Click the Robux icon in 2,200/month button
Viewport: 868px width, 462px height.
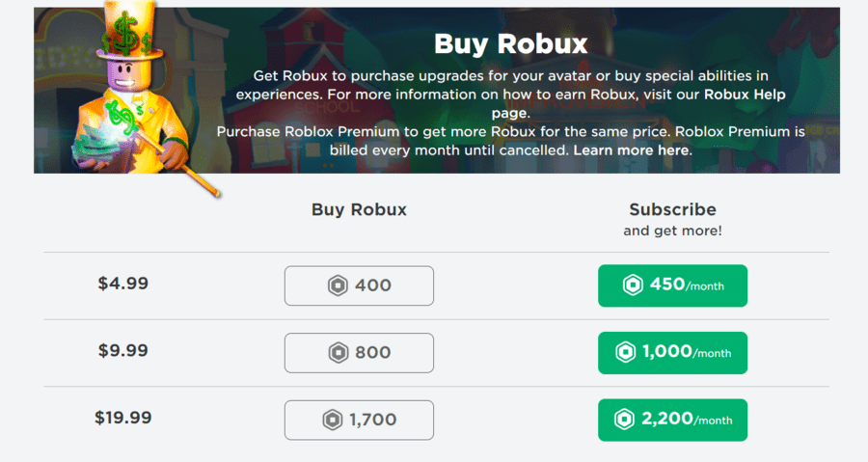(624, 419)
